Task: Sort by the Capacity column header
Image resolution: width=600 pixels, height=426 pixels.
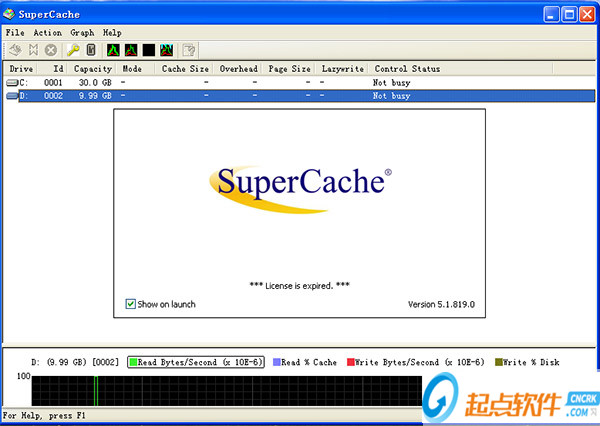Action: [x=92, y=69]
